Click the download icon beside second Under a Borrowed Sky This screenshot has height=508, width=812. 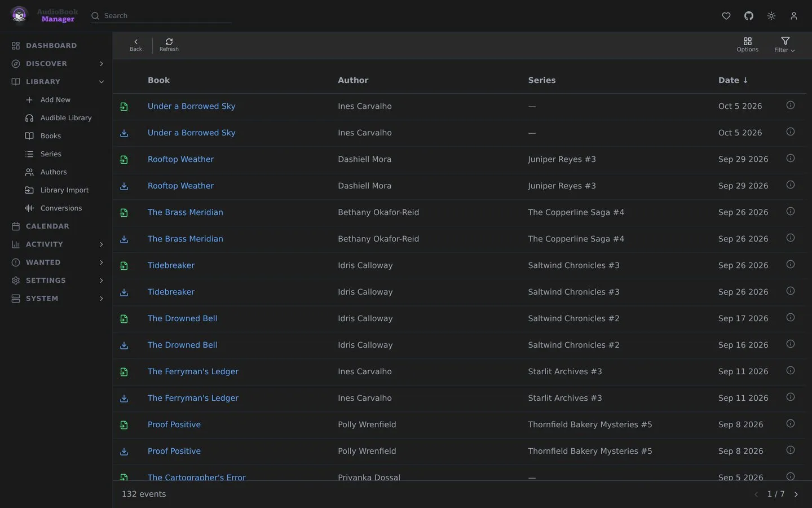point(124,133)
